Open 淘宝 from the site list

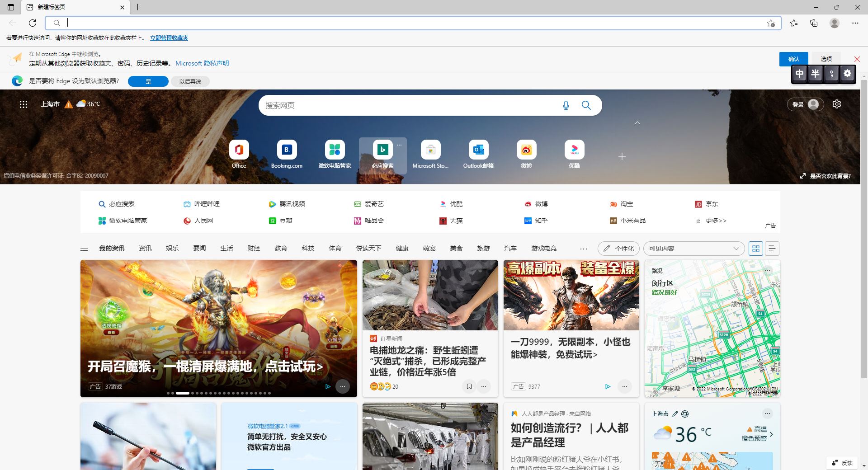pos(626,204)
